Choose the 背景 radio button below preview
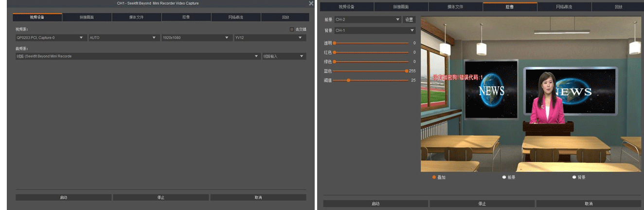This screenshot has height=210, width=644. (574, 177)
